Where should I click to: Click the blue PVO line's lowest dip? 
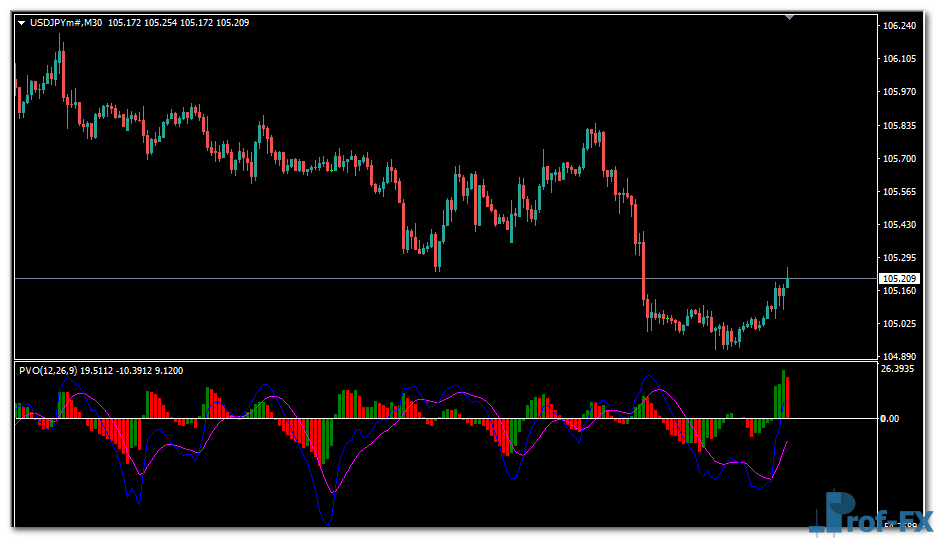tap(327, 522)
